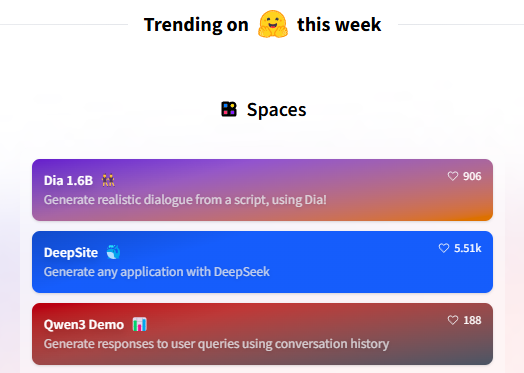This screenshot has width=524, height=373.
Task: Click the 188 likes count
Action: 472,320
